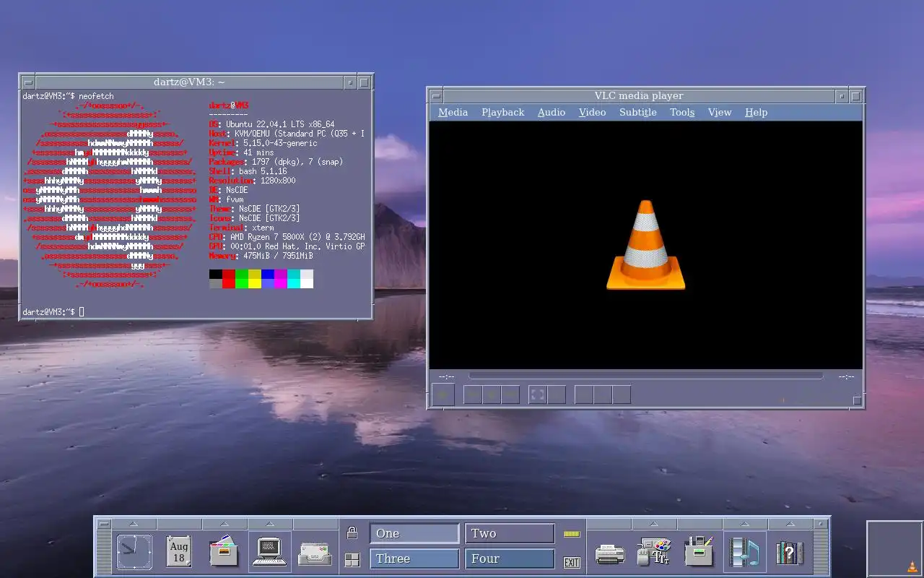Click the VLC elapsed time label on left
The height and width of the screenshot is (578, 924).
(x=447, y=376)
